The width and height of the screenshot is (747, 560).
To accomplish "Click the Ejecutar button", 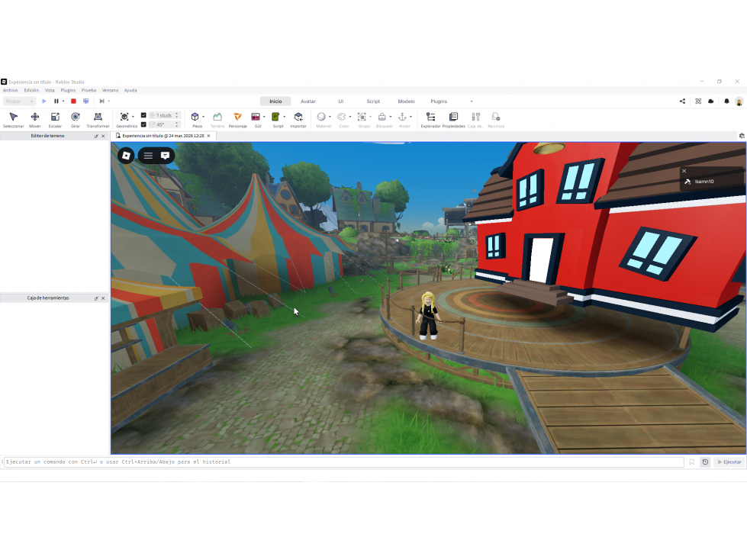I will tap(729, 462).
